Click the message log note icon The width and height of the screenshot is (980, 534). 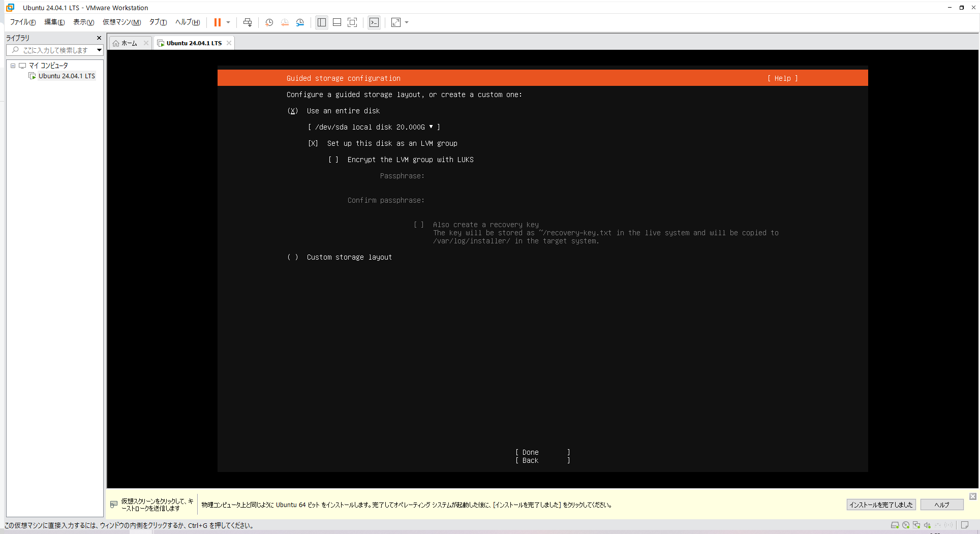(x=965, y=525)
